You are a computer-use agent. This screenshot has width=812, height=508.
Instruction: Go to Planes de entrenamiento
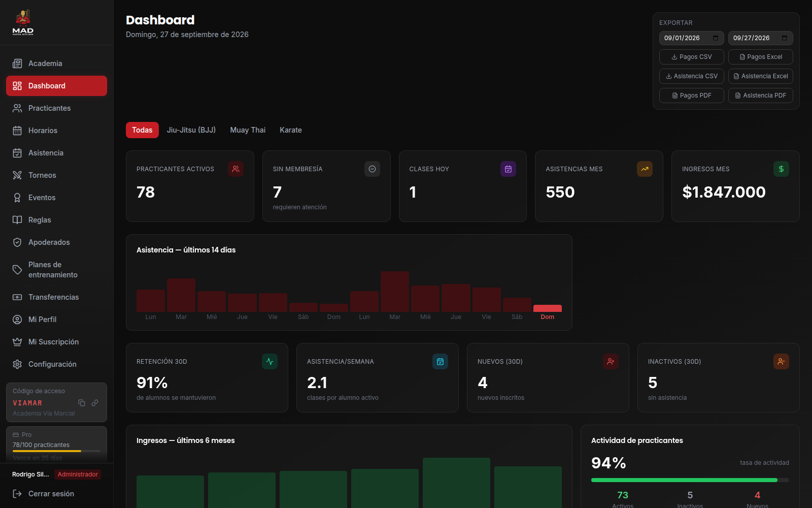point(56,270)
